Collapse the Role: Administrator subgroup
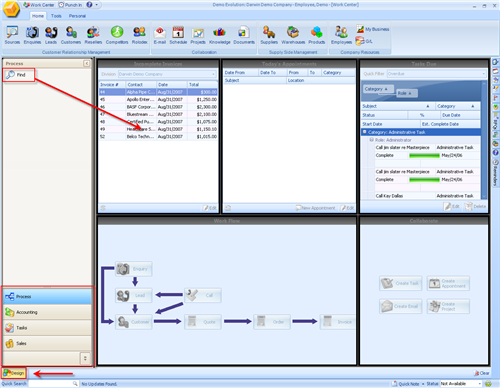This screenshot has height=388, width=500. pos(371,140)
